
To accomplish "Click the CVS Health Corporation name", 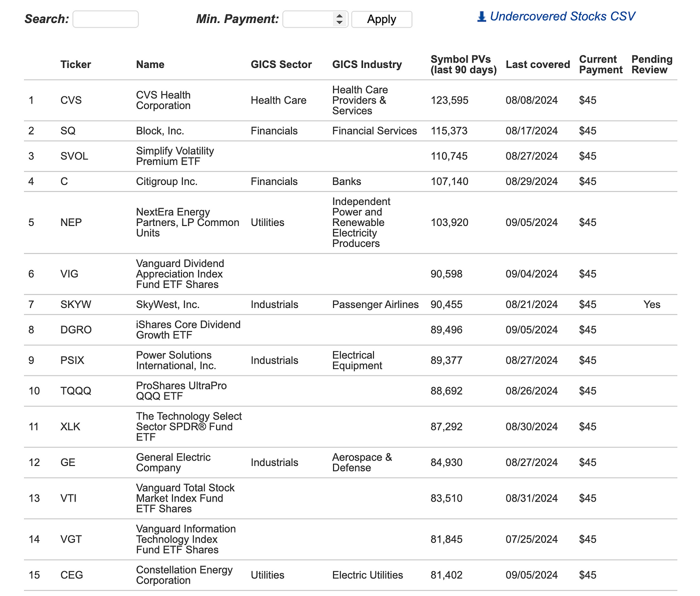I will (x=163, y=100).
